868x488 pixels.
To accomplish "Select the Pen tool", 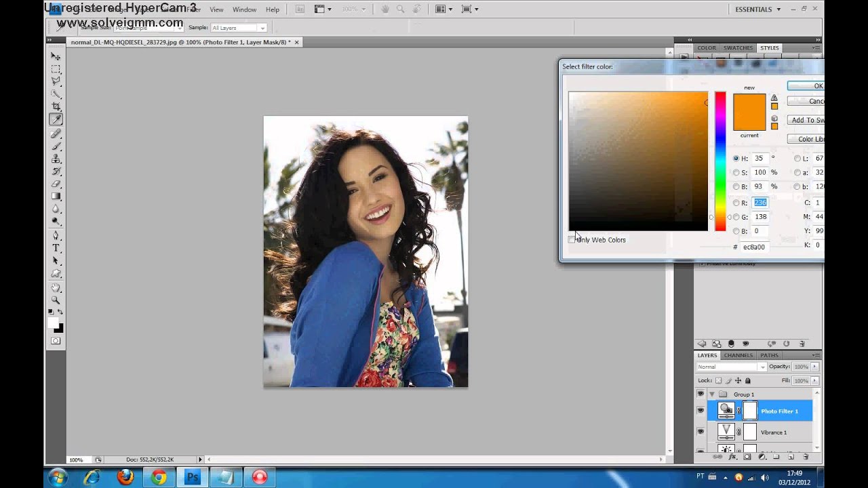I will click(x=56, y=236).
